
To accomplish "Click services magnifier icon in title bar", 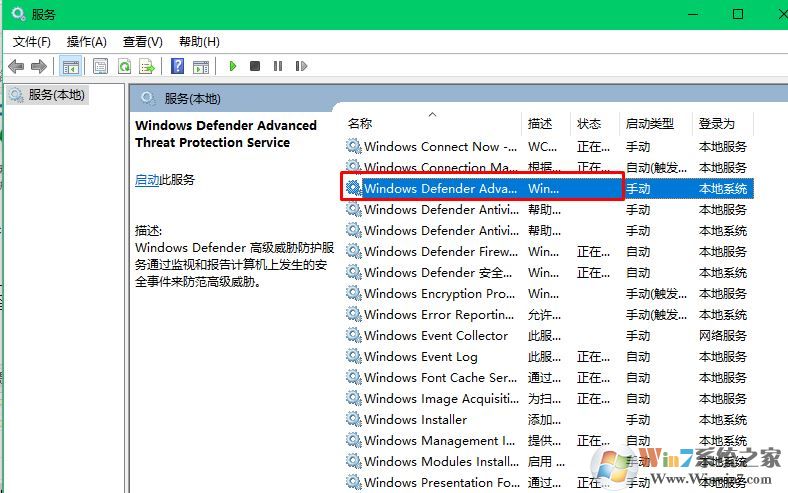I will (x=18, y=14).
